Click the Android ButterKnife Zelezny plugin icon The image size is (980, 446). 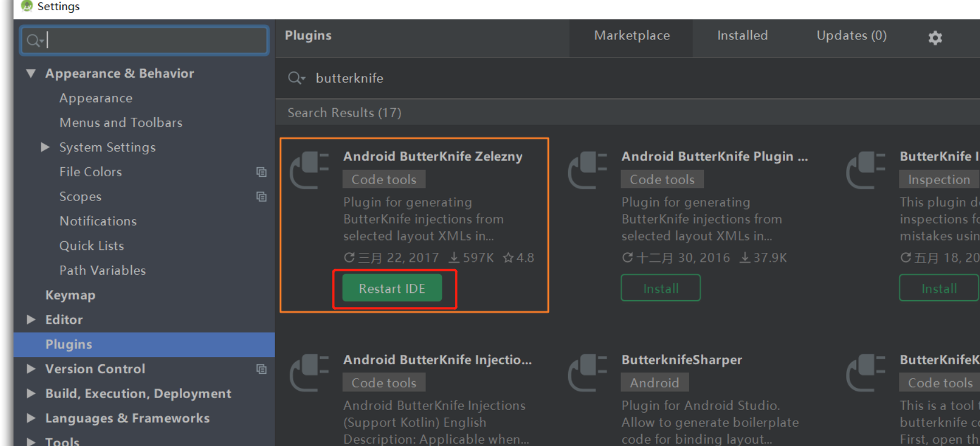[309, 170]
